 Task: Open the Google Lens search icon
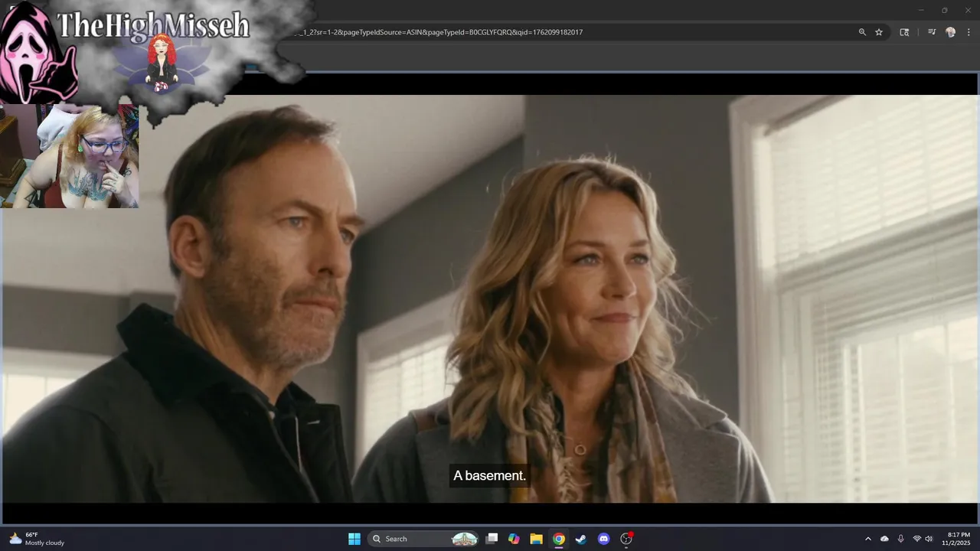point(904,32)
